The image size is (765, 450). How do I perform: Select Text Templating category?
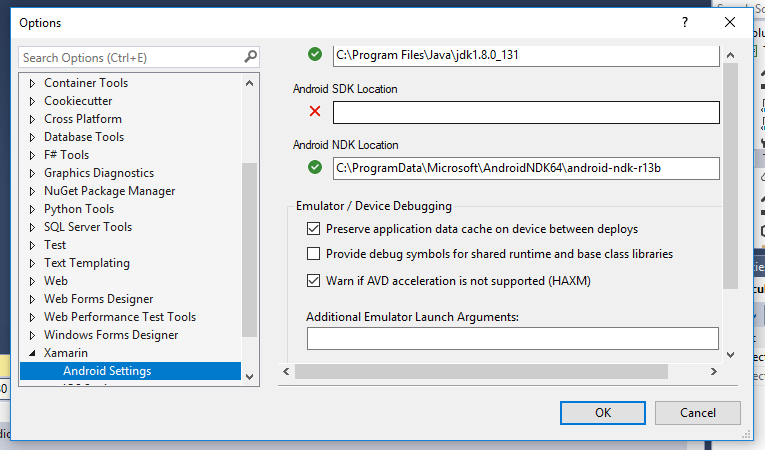point(87,263)
